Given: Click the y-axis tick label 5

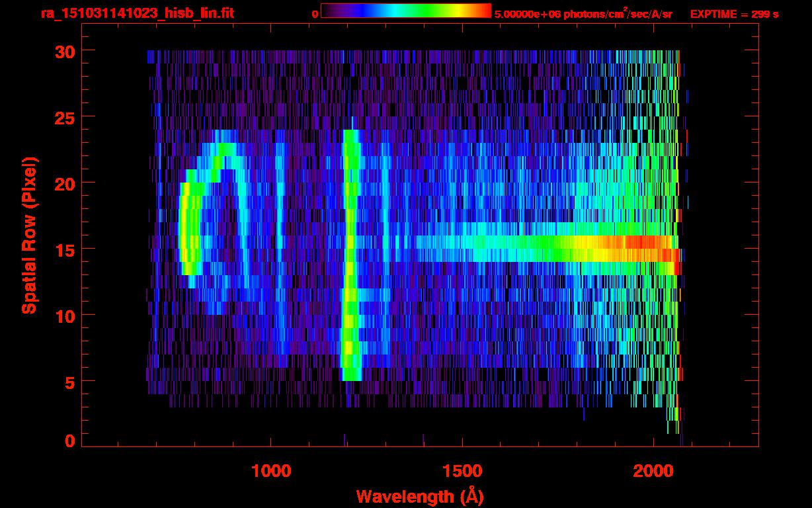Looking at the screenshot, I should click(69, 382).
